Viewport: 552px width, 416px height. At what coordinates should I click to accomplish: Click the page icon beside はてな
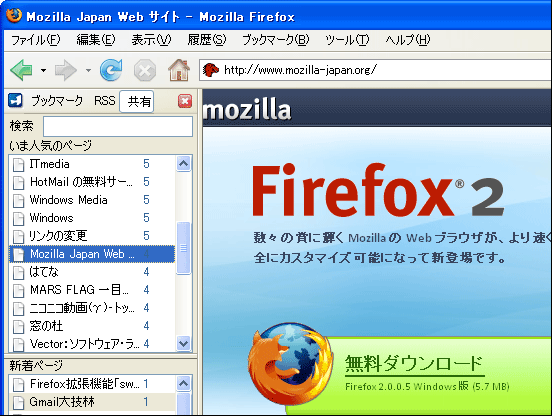coord(18,272)
